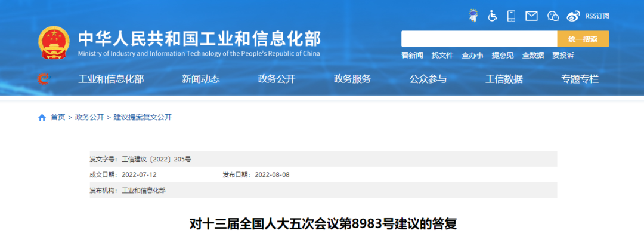Image resolution: width=644 pixels, height=239 pixels.
Task: Open the 看新闻 quick link
Action: [x=412, y=55]
